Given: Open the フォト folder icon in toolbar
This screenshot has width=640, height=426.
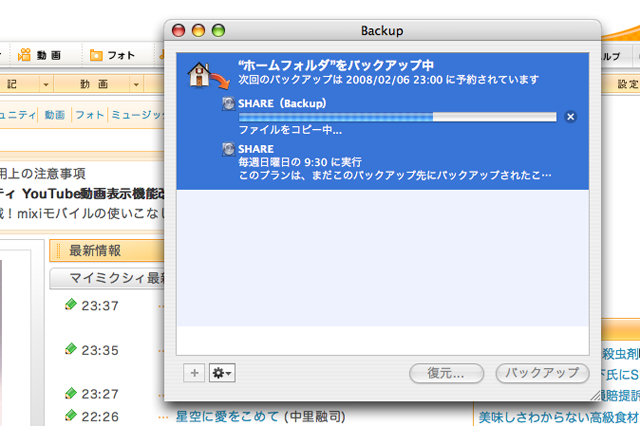Looking at the screenshot, I should coord(96,55).
